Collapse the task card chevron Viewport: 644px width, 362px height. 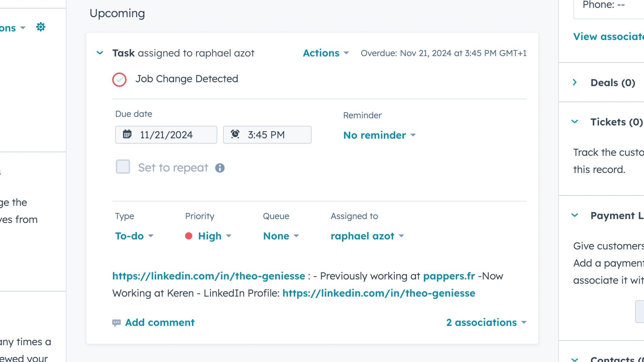100,53
